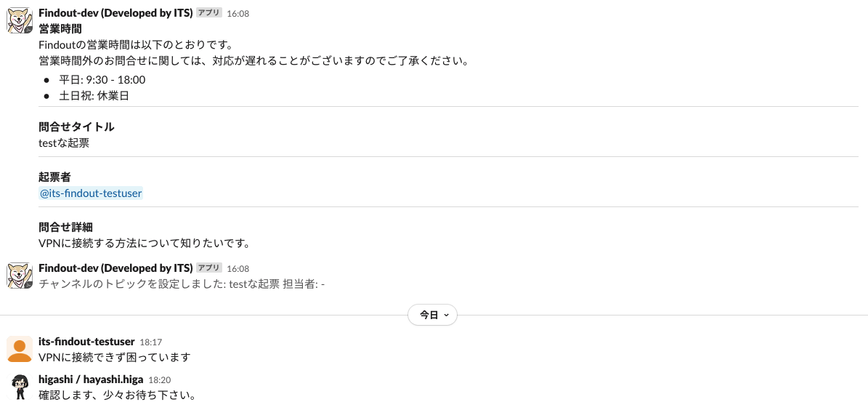Click the higashi / hayashi.higa sender name
868x410 pixels.
(x=91, y=379)
